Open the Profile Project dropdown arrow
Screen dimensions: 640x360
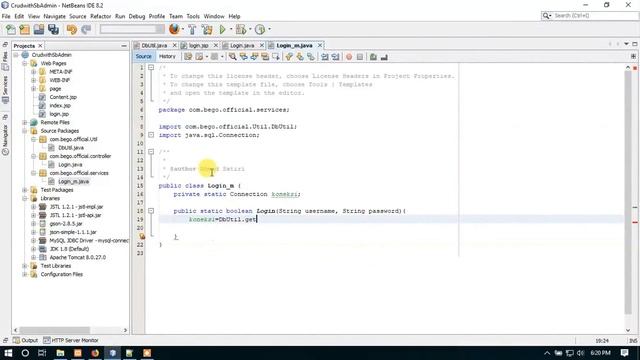[x=269, y=29]
